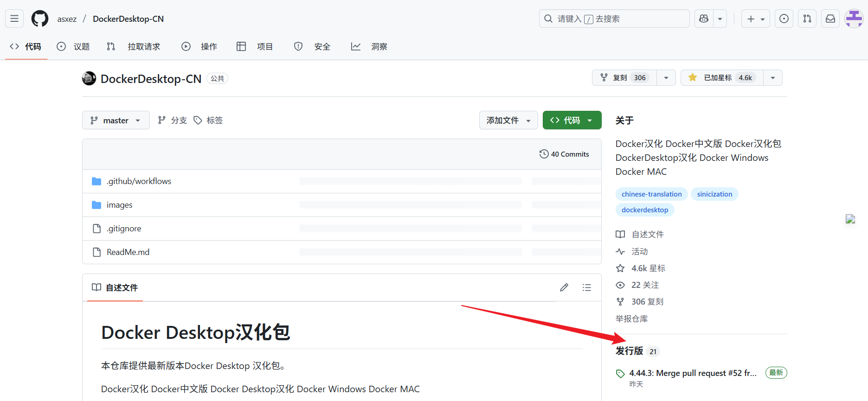868x401 pixels.
Task: Open the readme outline list icon
Action: point(587,287)
